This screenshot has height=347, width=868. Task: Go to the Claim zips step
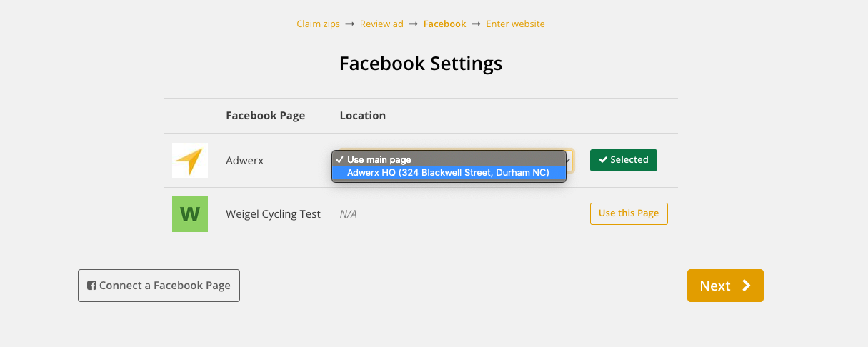318,24
